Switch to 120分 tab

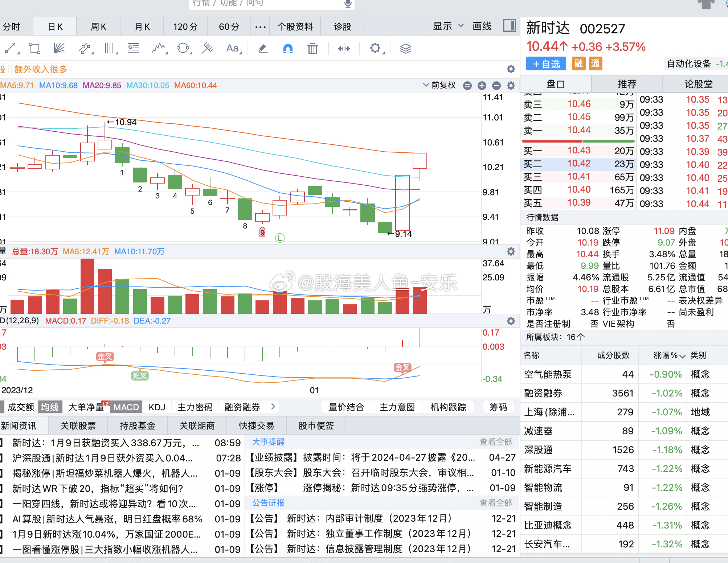[x=185, y=26]
